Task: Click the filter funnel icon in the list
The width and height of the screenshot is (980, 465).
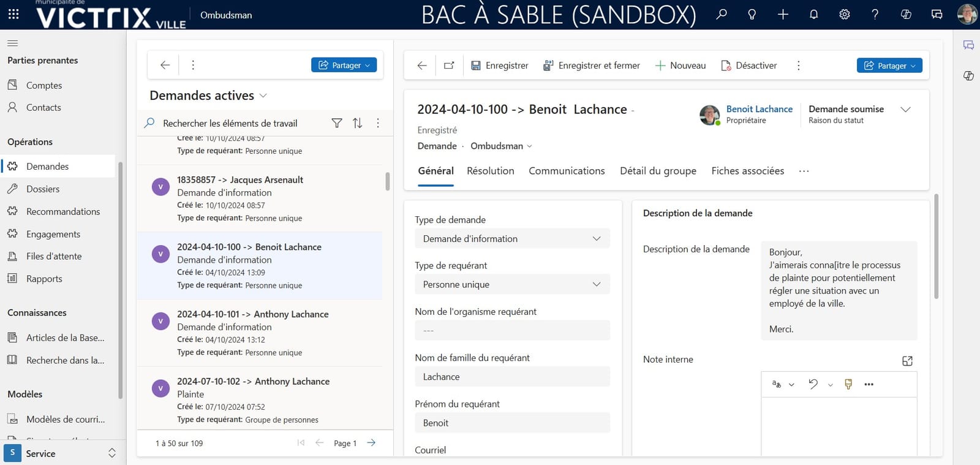Action: [x=337, y=123]
